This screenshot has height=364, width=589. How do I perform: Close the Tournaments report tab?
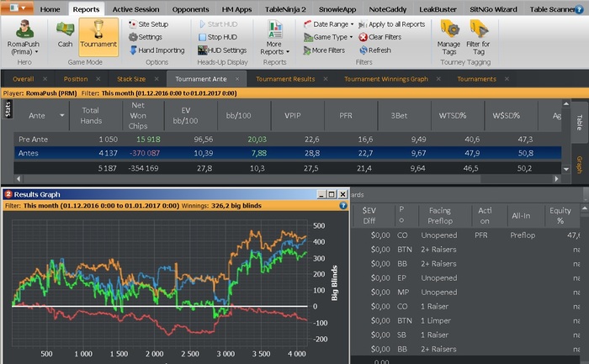click(507, 79)
